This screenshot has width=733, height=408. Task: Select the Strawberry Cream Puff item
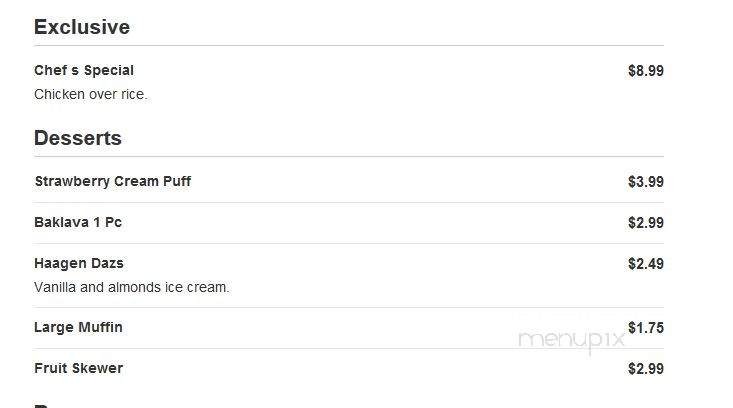coord(113,181)
